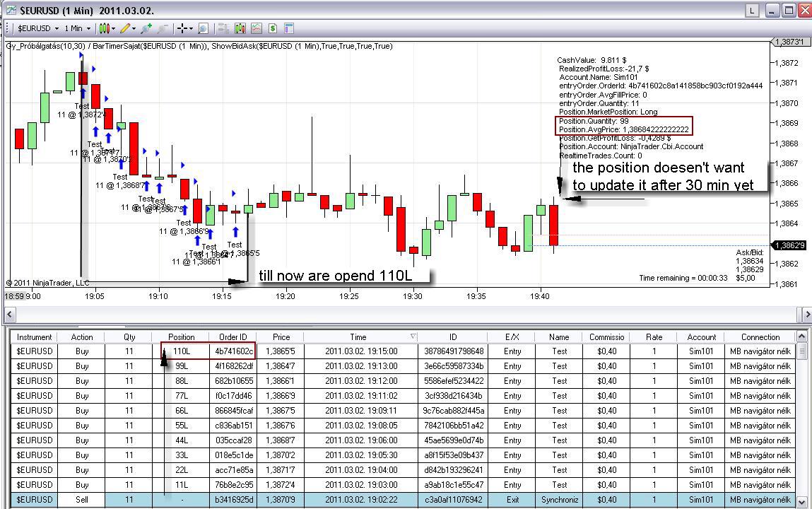
Task: Click time 2011.03.02. 19:11:02 cell
Action: pos(361,396)
